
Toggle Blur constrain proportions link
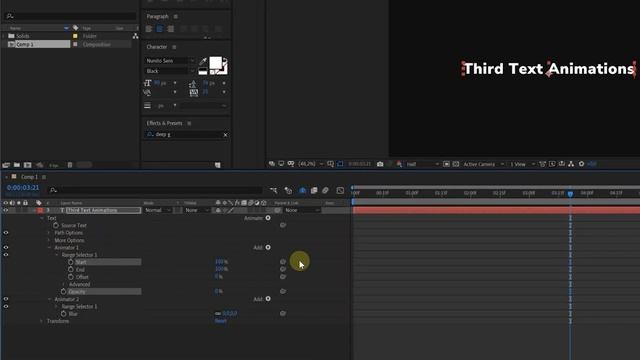point(218,314)
